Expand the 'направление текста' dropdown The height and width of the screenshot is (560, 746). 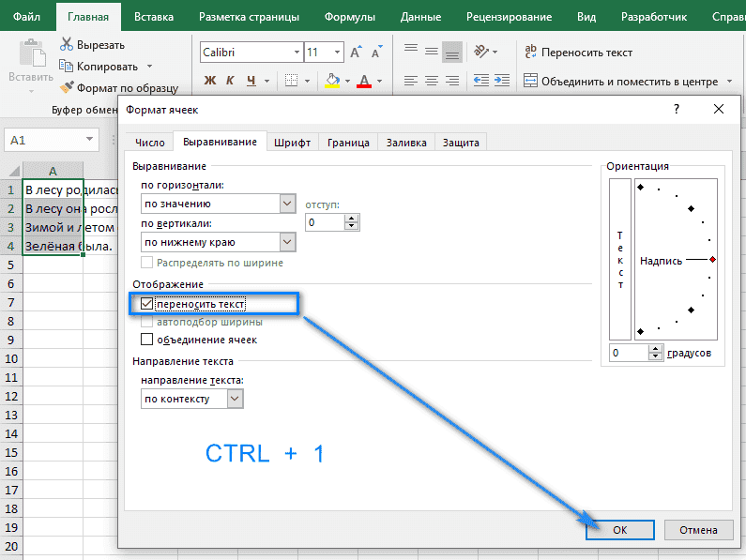235,399
